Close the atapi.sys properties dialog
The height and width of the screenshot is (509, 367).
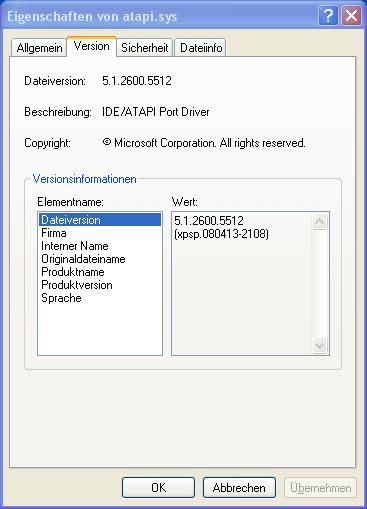(x=351, y=16)
